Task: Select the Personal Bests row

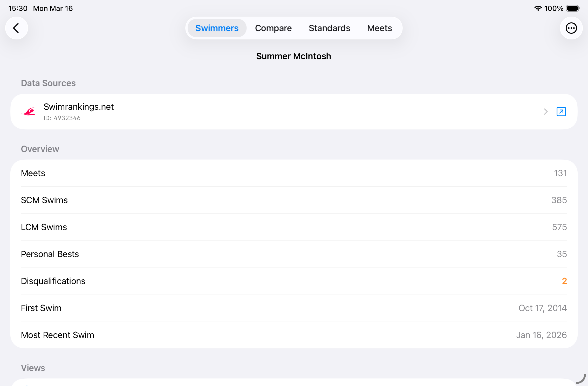Action: (x=294, y=254)
